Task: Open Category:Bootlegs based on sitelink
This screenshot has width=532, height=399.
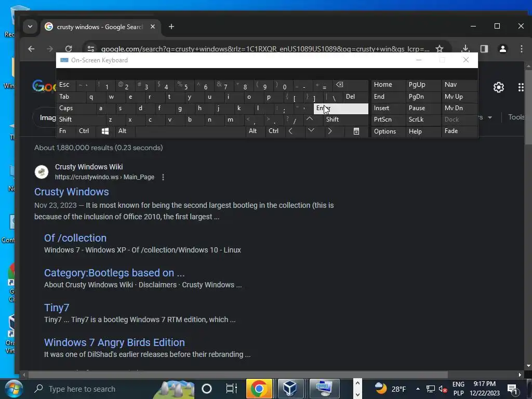Action: 114,273
